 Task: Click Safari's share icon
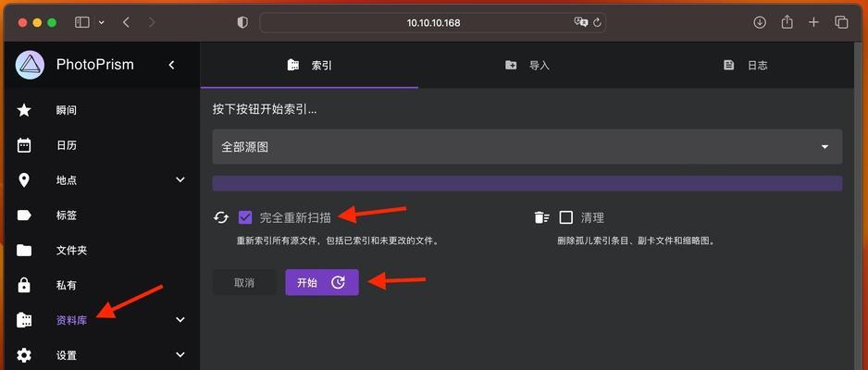pos(787,22)
